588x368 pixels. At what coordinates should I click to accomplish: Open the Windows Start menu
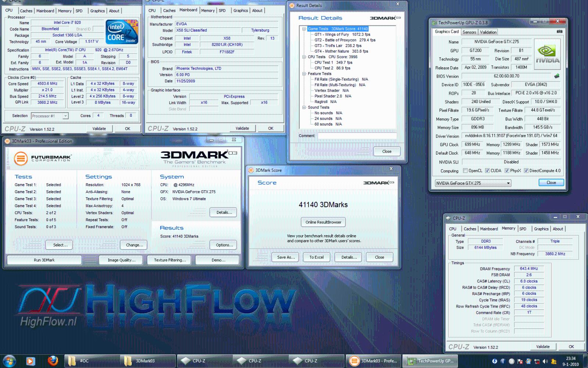(9, 361)
